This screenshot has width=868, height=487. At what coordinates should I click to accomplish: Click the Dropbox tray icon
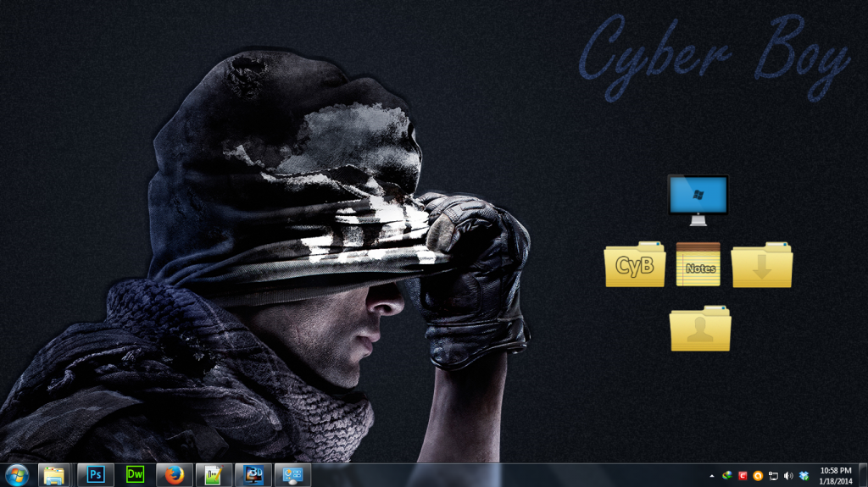(x=804, y=476)
